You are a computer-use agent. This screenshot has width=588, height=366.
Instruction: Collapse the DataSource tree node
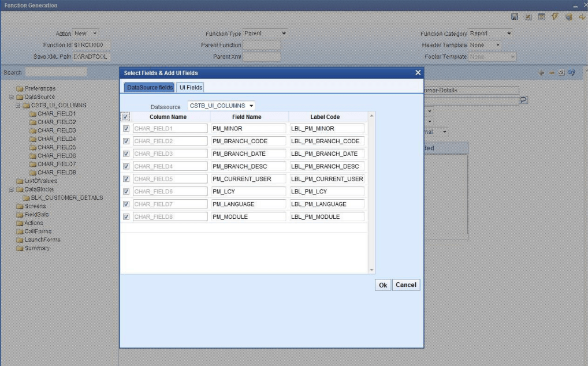click(x=11, y=97)
